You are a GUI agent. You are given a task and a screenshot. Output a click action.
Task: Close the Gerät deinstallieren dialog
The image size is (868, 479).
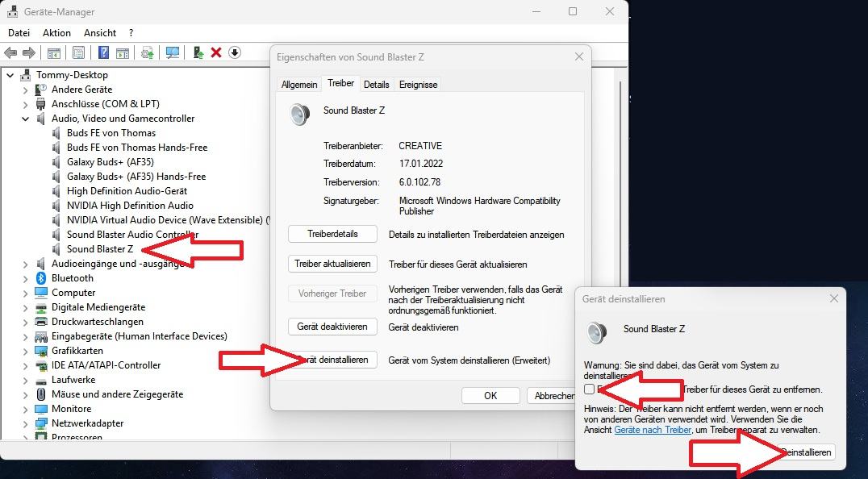pyautogui.click(x=834, y=298)
